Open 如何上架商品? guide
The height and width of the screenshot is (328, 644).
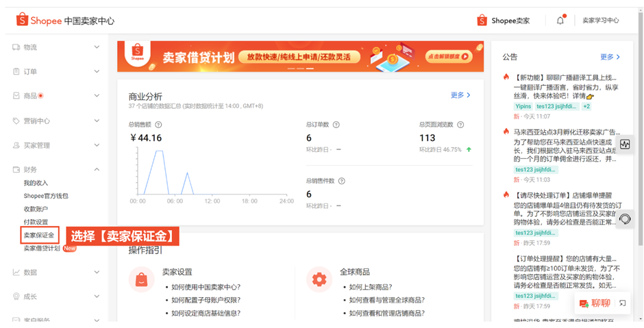click(x=371, y=287)
